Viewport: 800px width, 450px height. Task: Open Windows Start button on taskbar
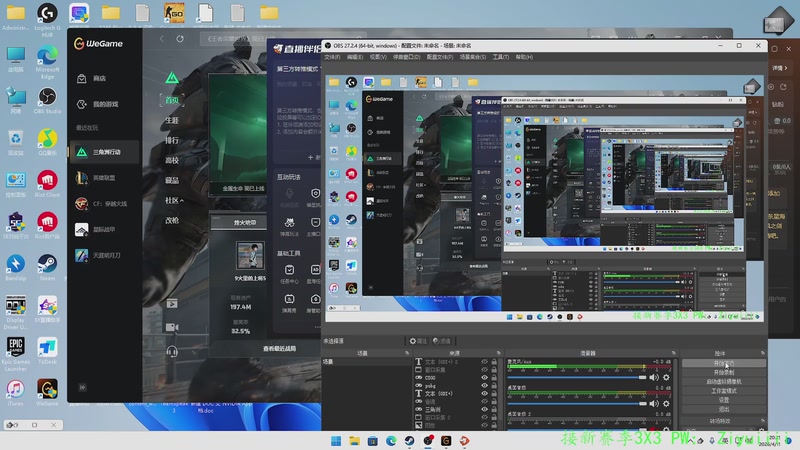tap(336, 441)
